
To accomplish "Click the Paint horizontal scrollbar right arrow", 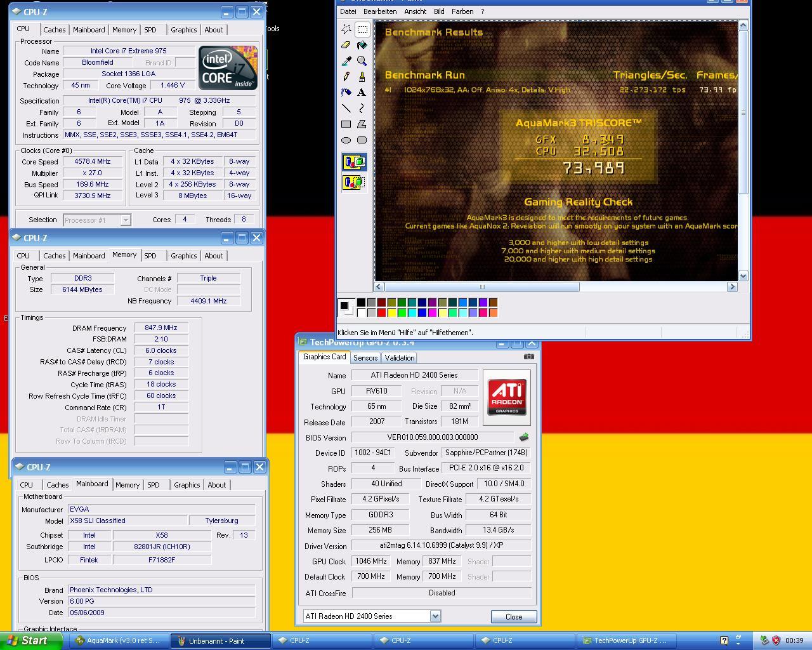I will (x=732, y=287).
